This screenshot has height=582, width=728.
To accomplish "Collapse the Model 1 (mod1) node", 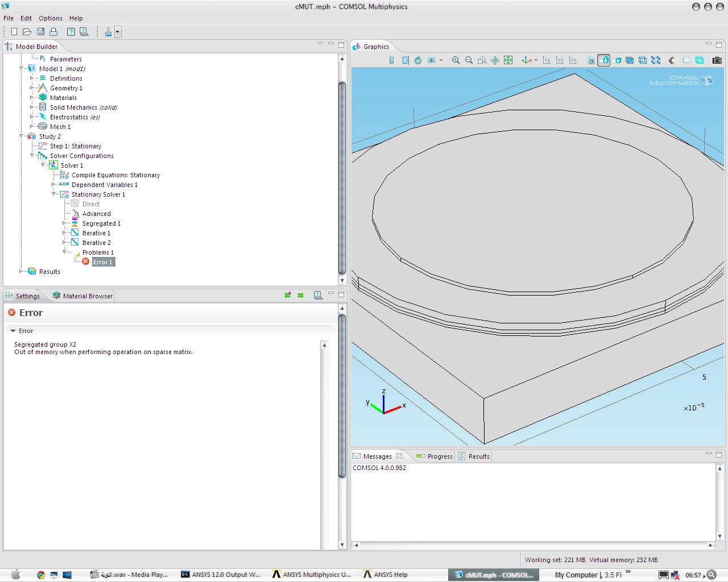I will coord(22,69).
